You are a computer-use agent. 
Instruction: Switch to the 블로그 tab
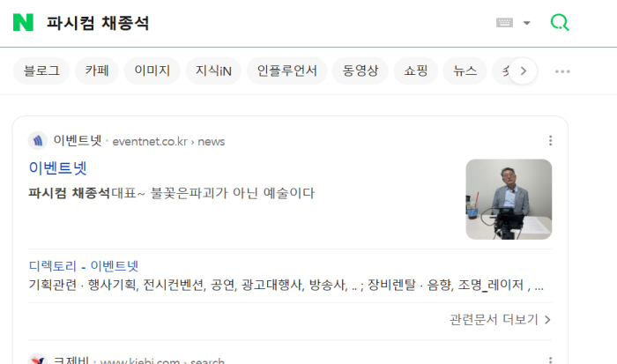pos(41,71)
